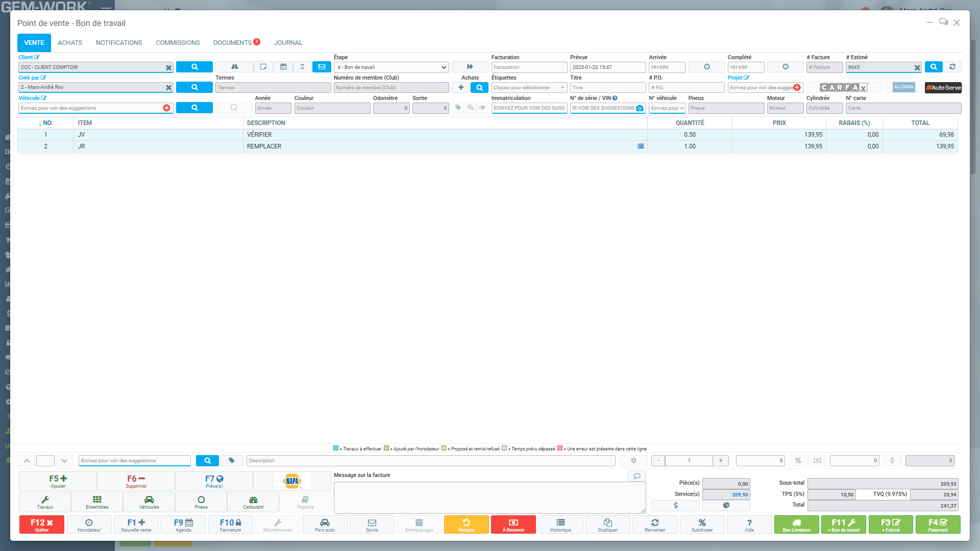The image size is (980, 551).
Task: Click the Pneus tire button
Action: tap(201, 502)
